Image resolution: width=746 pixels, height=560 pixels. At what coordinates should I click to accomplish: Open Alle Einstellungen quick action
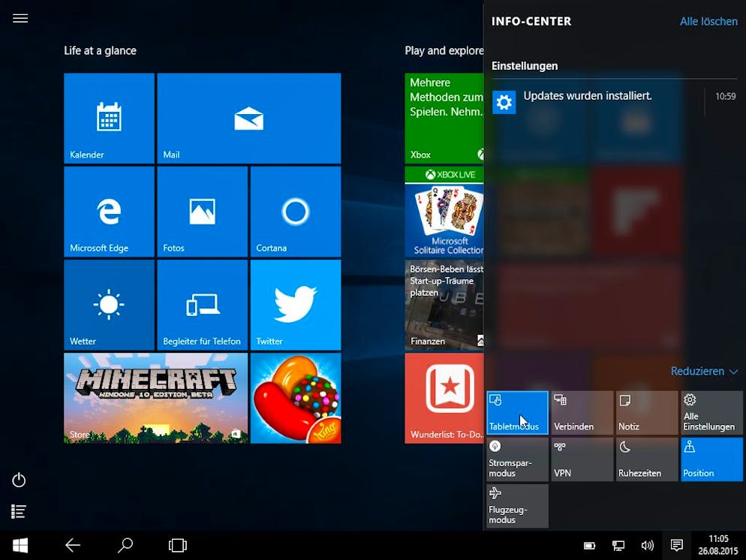click(x=711, y=413)
